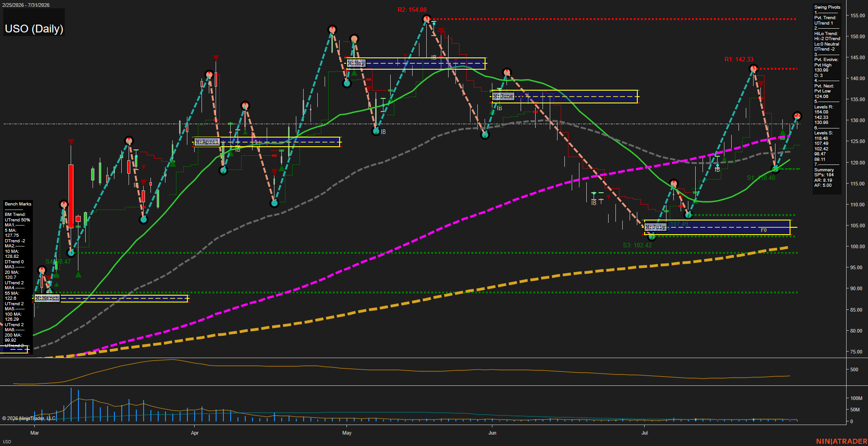Click the 50M volume scale value
Viewport: 868px width, 446px height.
[x=855, y=410]
